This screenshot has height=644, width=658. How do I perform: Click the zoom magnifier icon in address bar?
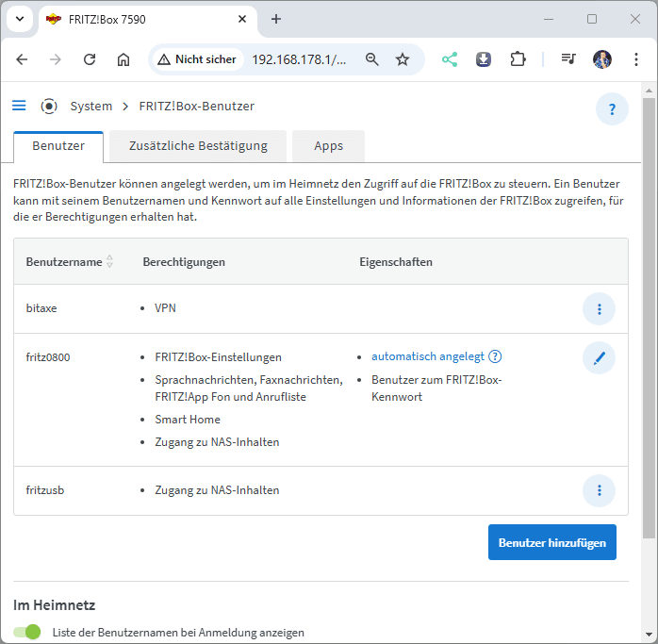click(x=372, y=59)
